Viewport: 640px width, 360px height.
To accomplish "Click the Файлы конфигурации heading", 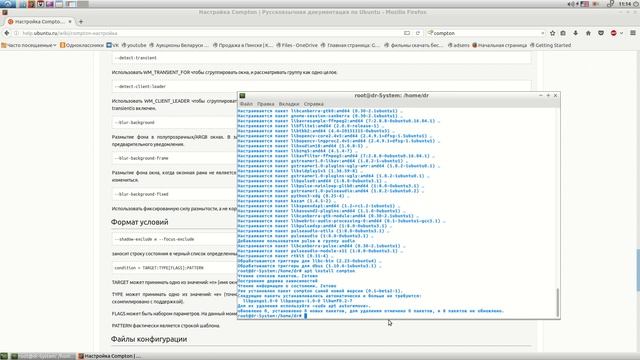I will (149, 339).
